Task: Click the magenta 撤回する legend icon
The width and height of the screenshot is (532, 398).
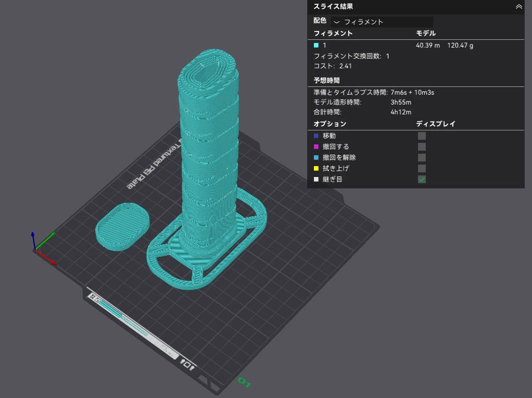Action: click(x=316, y=147)
